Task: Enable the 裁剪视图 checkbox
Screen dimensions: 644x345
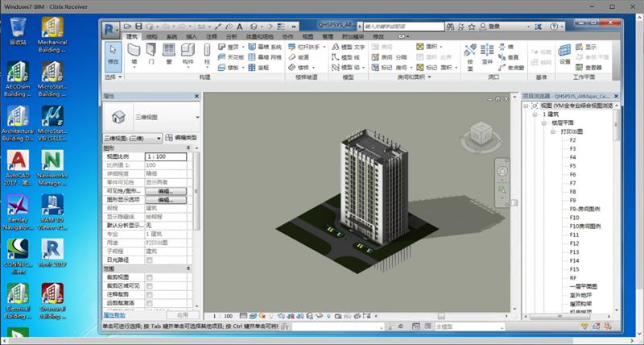Action: (x=150, y=277)
